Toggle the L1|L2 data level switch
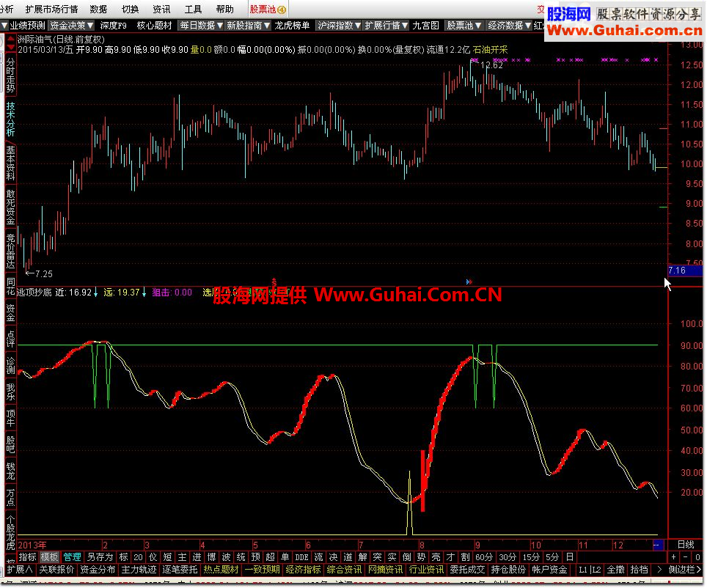This screenshot has width=707, height=588. [x=590, y=570]
